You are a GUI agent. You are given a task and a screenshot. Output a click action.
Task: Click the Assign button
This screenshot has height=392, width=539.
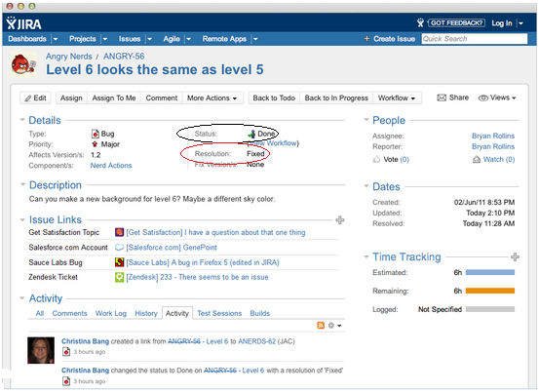[71, 98]
